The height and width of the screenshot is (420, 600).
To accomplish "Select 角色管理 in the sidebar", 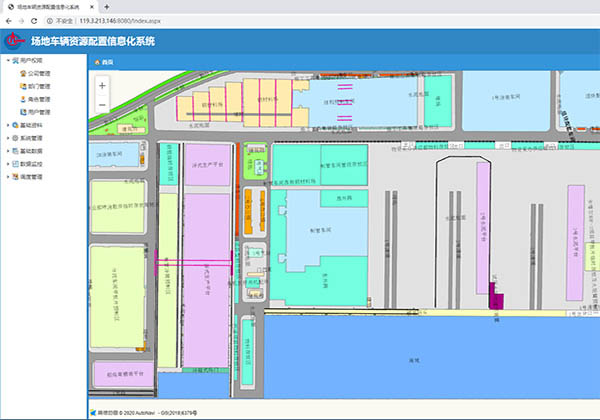I will 40,99.
